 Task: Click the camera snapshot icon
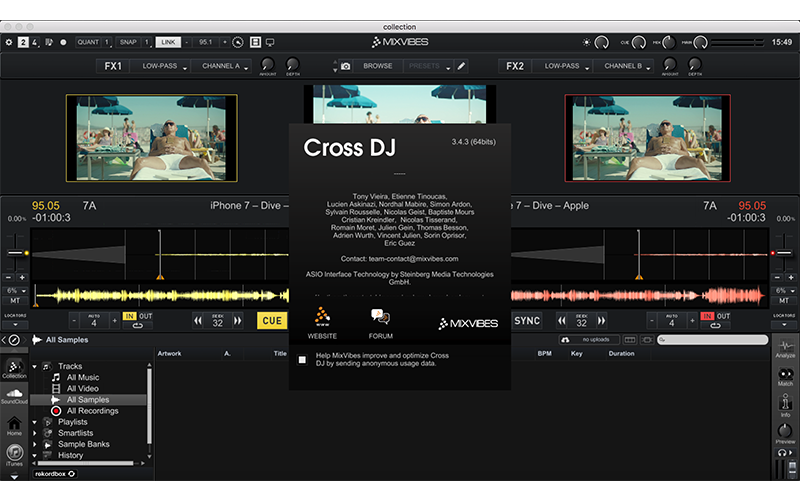(345, 66)
